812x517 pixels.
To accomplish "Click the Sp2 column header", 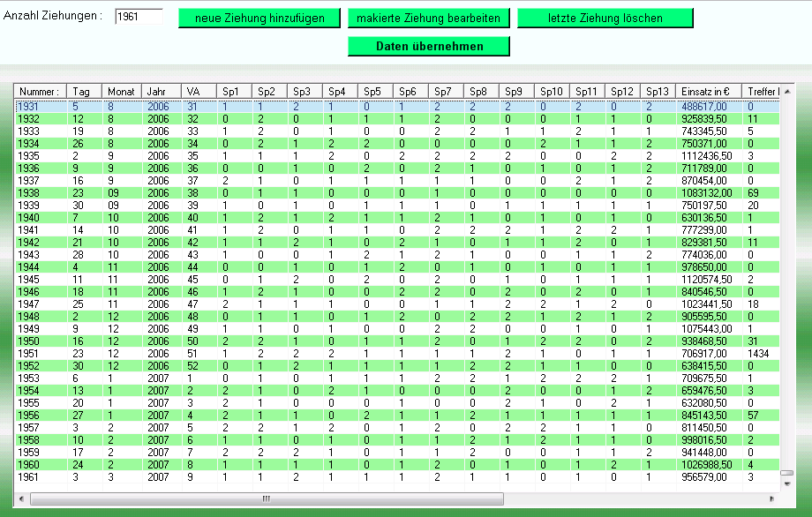I will (269, 92).
